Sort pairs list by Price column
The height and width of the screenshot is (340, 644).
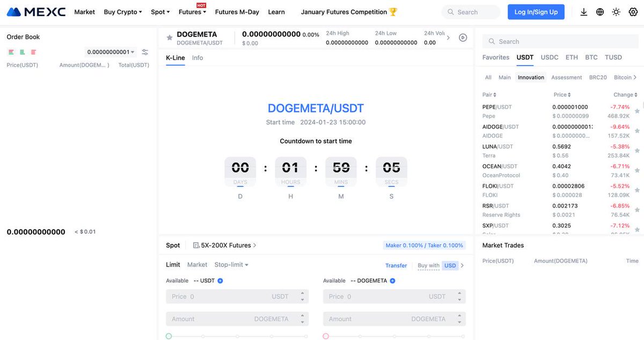click(x=562, y=95)
